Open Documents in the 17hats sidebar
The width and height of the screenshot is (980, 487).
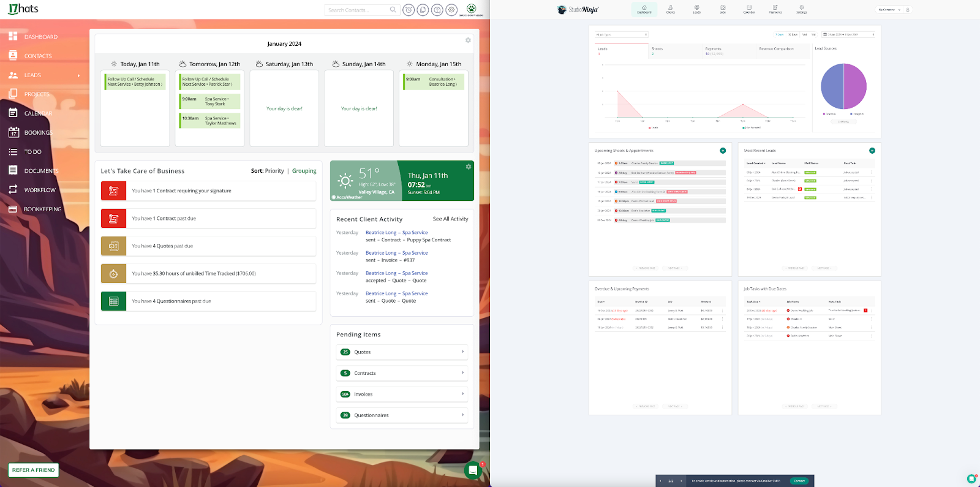pos(34,171)
